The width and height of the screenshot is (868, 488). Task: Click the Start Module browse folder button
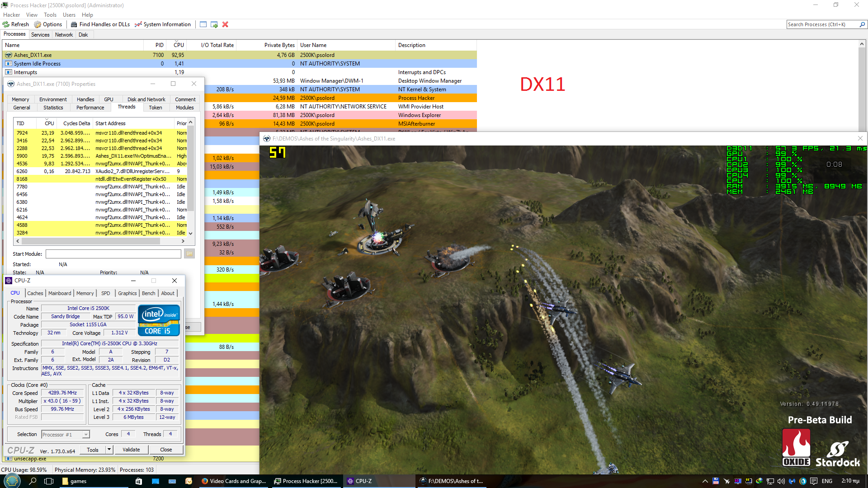[189, 254]
